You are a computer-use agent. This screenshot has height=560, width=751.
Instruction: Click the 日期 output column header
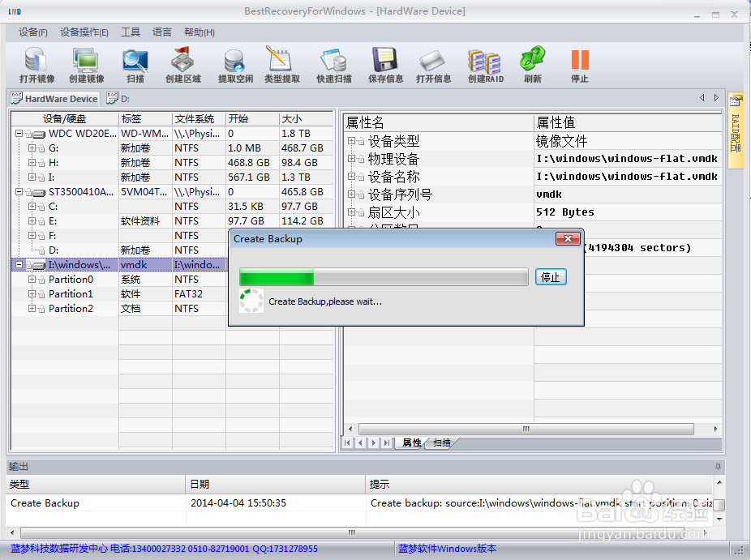[276, 485]
